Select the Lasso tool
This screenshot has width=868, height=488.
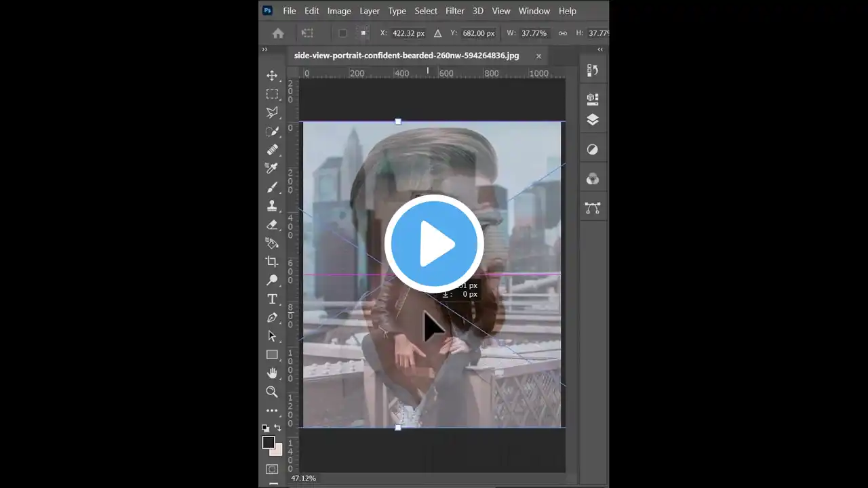pyautogui.click(x=272, y=112)
